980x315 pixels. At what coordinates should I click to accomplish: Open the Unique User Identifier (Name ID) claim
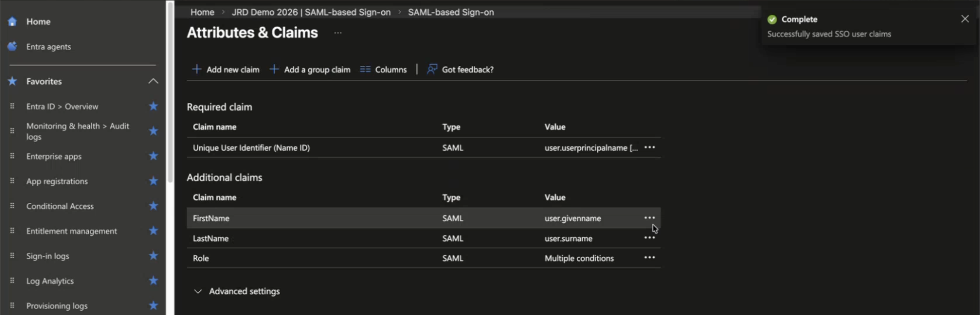coord(251,148)
